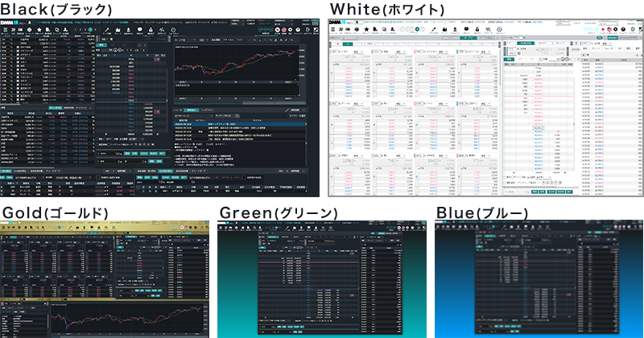Click notification bell beside DMM logo, Black theme
The image size is (644, 338).
(x=30, y=23)
